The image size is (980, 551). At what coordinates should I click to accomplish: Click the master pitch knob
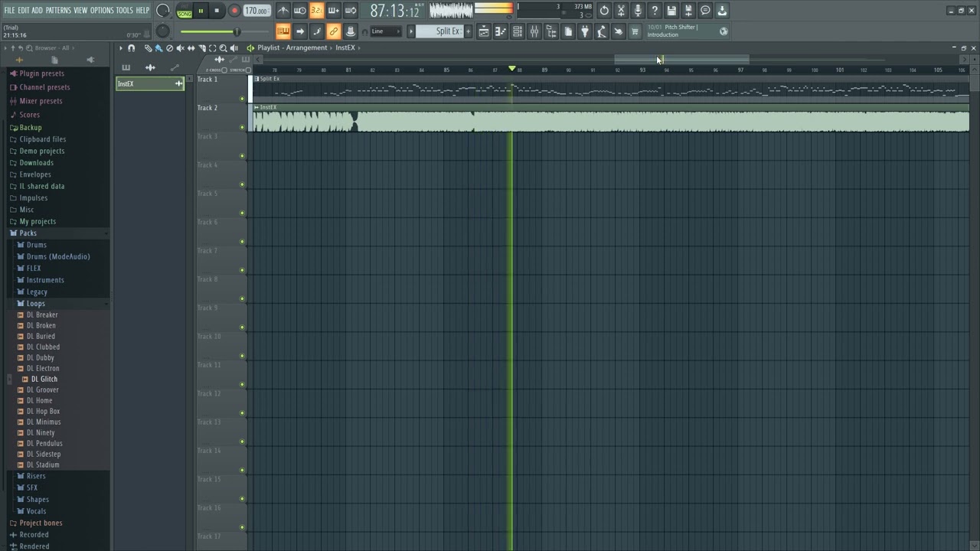coord(162,31)
